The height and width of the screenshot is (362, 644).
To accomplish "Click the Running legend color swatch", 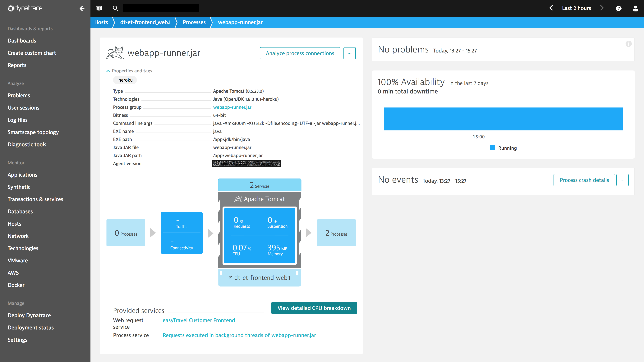I will click(493, 148).
